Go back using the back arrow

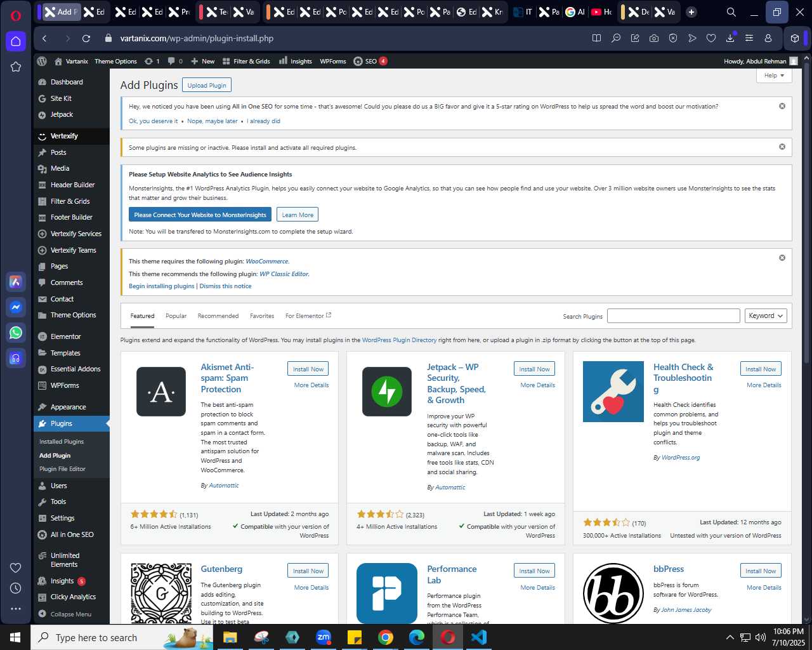tap(44, 38)
